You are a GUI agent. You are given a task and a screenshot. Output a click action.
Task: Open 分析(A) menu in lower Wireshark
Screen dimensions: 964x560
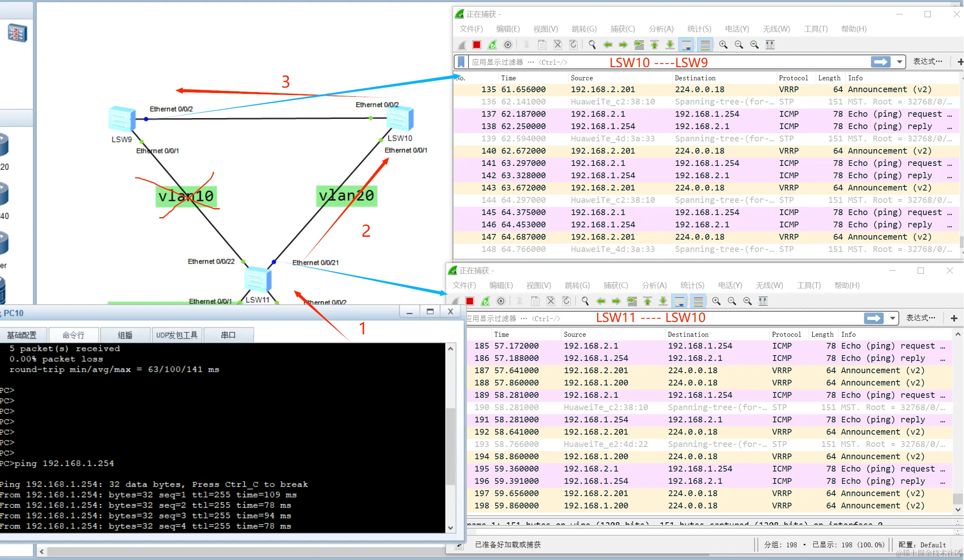click(x=654, y=286)
